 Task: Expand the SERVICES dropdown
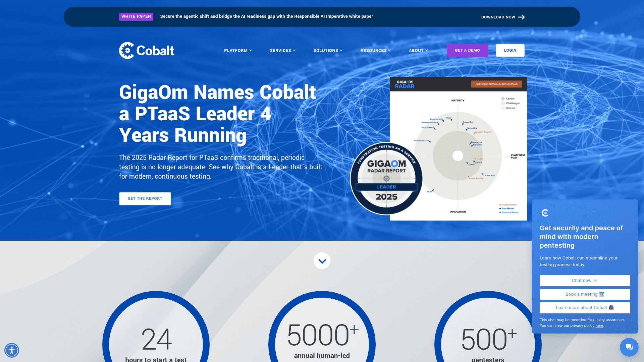pyautogui.click(x=282, y=50)
